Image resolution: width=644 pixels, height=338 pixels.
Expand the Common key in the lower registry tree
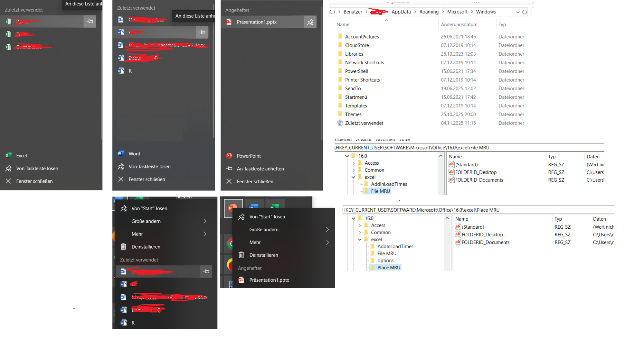click(360, 233)
